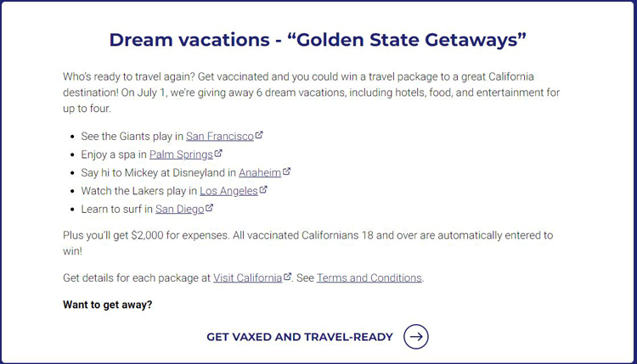Open the Palm Springs link

coord(181,154)
